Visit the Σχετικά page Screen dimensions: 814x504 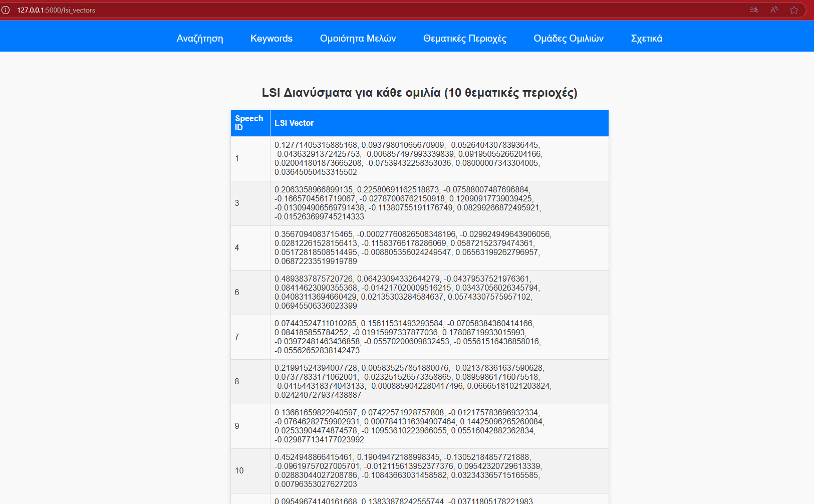coord(647,39)
